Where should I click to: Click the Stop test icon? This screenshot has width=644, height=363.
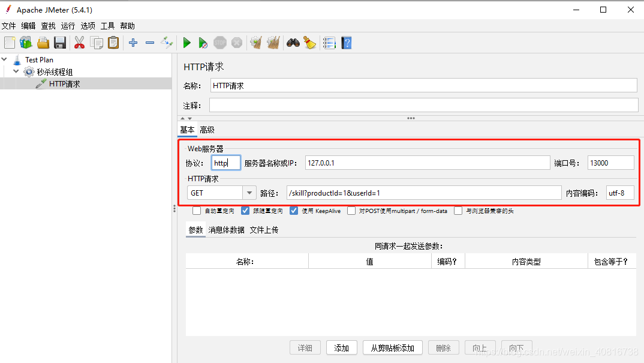(220, 43)
